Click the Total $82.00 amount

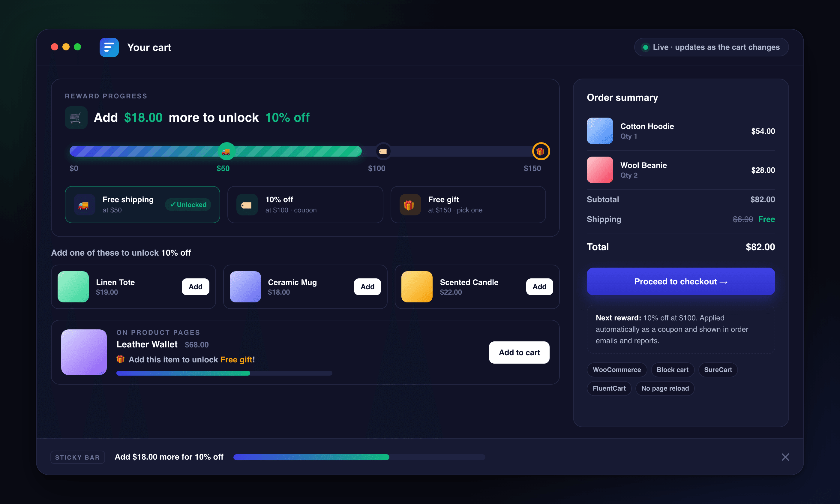click(760, 247)
